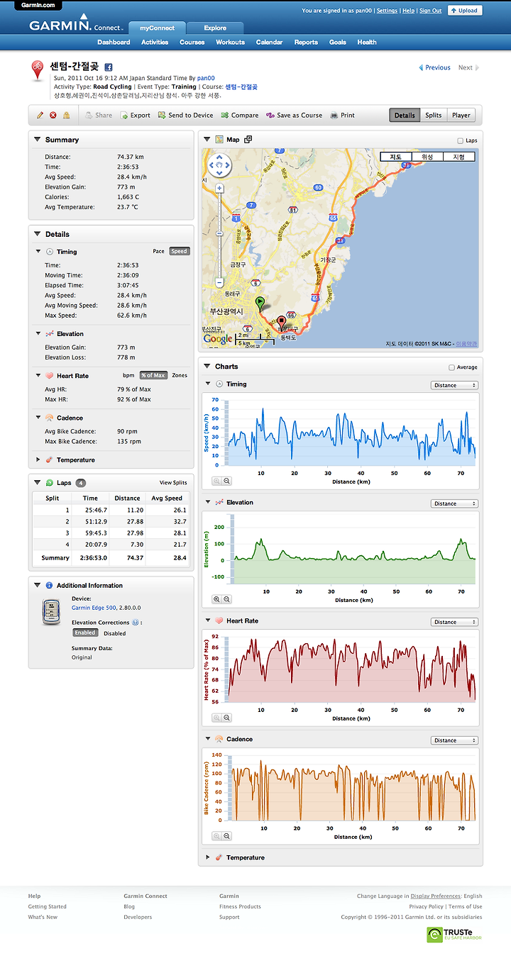This screenshot has width=511, height=980.
Task: Click the TRUSTe certification badge
Action: [455, 935]
